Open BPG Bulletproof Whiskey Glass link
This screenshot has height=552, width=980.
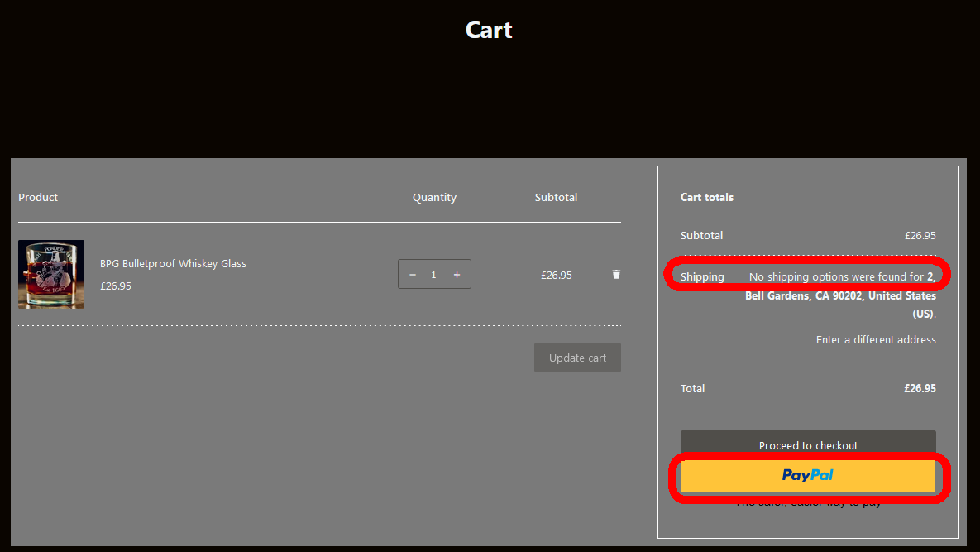[173, 264]
